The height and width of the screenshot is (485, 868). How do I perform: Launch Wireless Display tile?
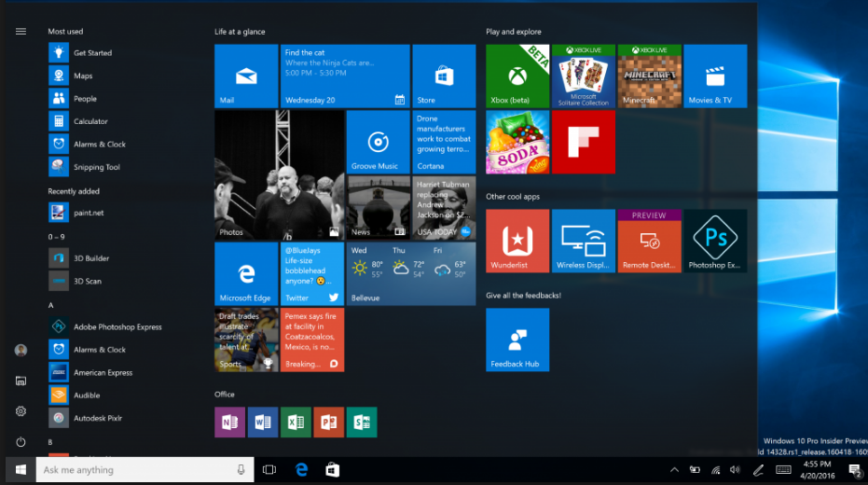point(584,241)
